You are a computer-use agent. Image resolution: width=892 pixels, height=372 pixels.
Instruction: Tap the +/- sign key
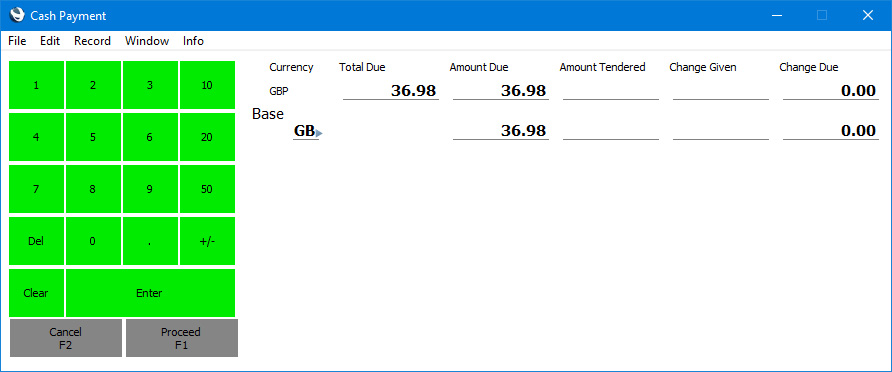pyautogui.click(x=207, y=241)
